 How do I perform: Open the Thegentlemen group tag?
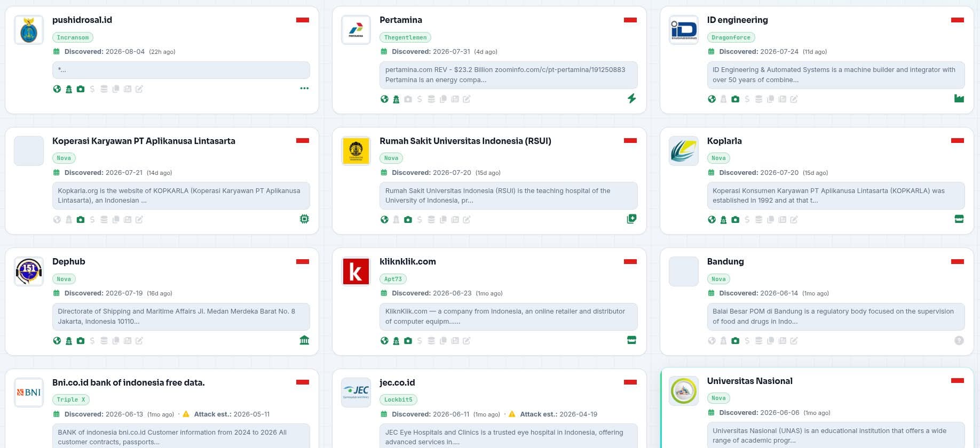(405, 37)
